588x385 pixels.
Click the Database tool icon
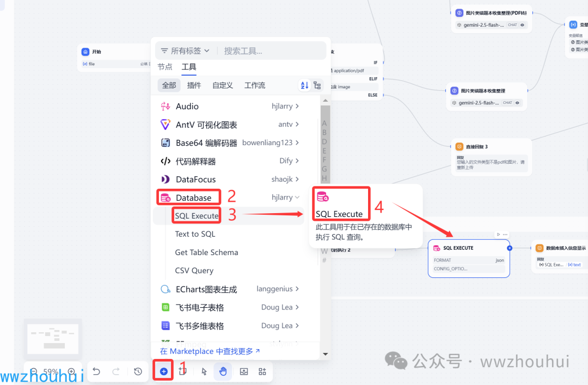click(x=166, y=198)
